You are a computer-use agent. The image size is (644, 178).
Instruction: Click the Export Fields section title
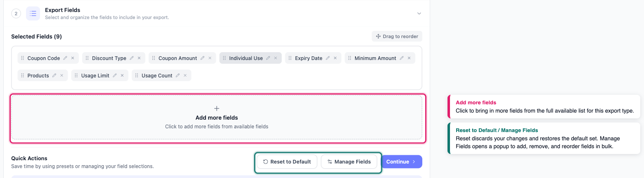(x=63, y=10)
